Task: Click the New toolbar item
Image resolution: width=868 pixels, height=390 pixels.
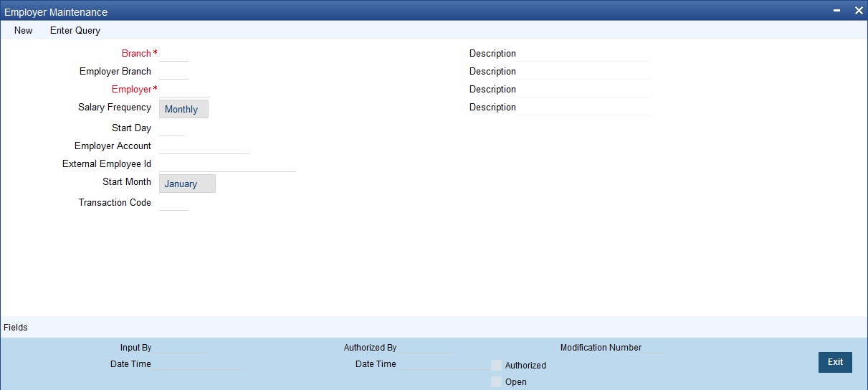Action: tap(23, 30)
